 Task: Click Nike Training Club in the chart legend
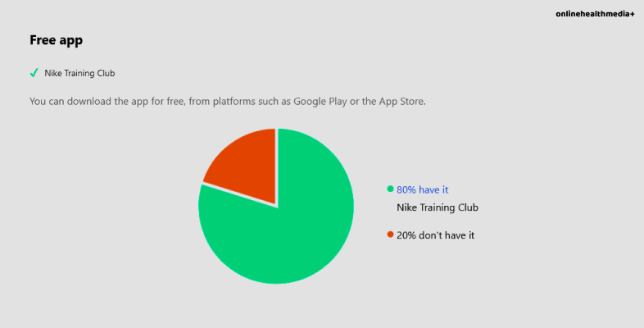[x=437, y=207]
